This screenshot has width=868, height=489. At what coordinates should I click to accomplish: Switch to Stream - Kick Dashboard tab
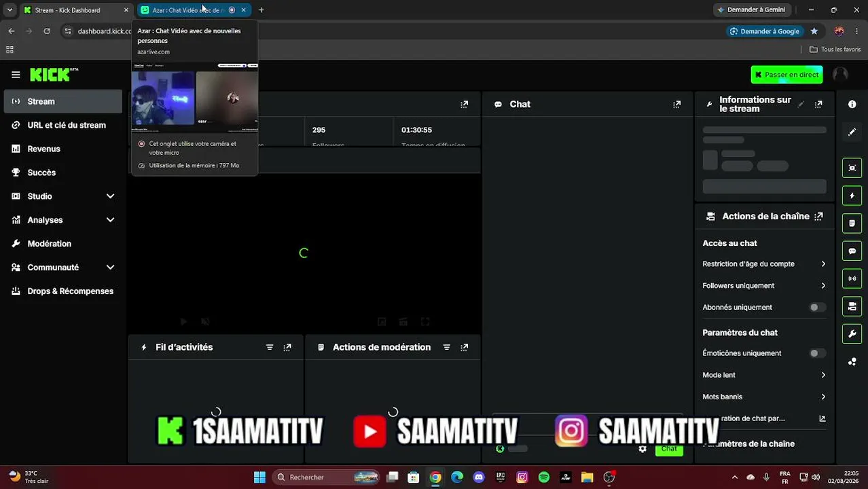[76, 10]
